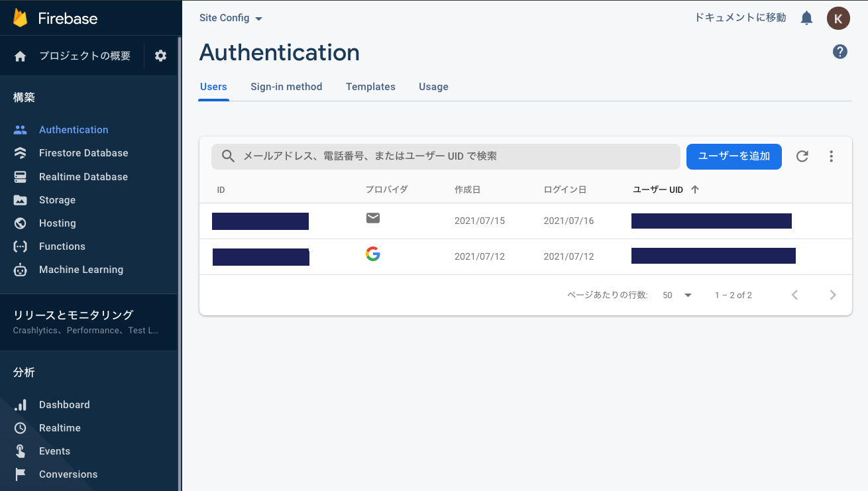The image size is (868, 491).
Task: Open プロジェクトの概要 link
Action: [x=85, y=56]
